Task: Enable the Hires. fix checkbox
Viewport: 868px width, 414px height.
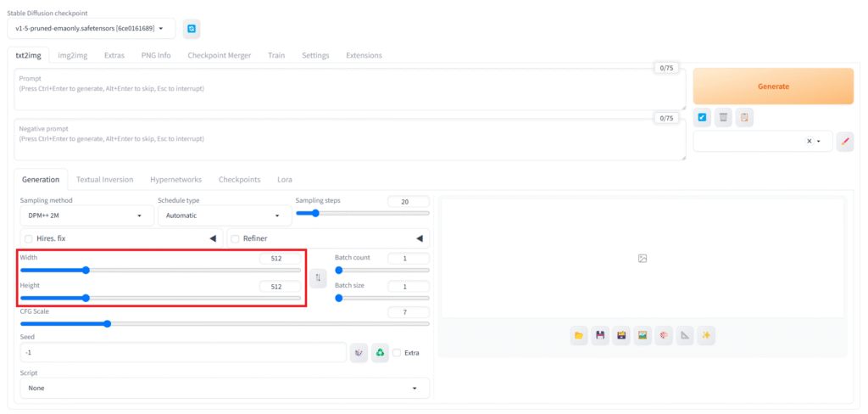Action: [x=29, y=239]
